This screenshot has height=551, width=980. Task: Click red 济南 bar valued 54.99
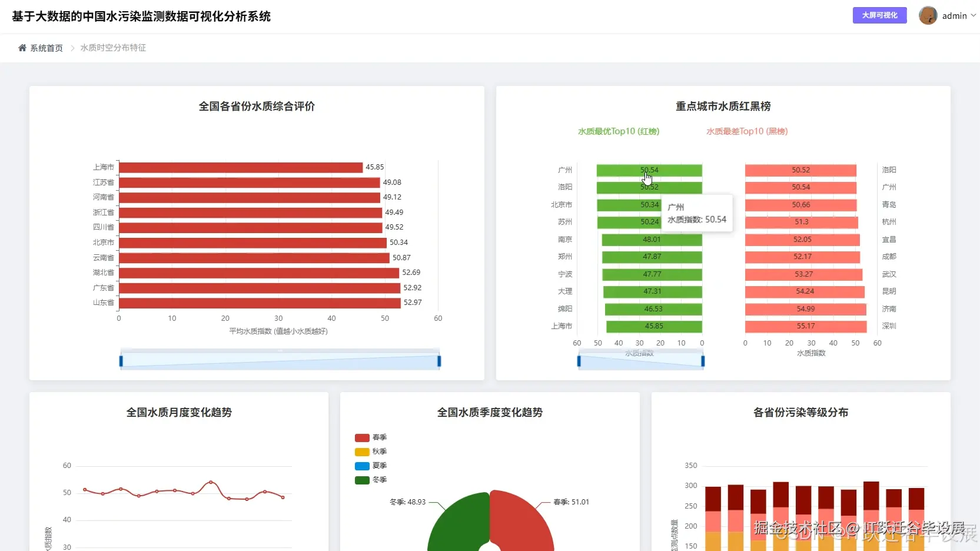[x=806, y=309]
